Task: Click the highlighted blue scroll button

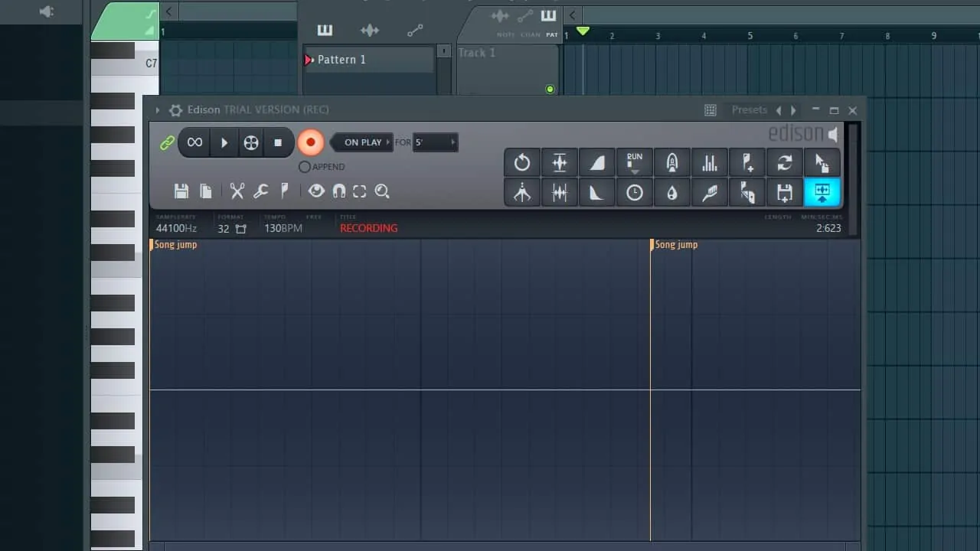Action: [x=822, y=193]
